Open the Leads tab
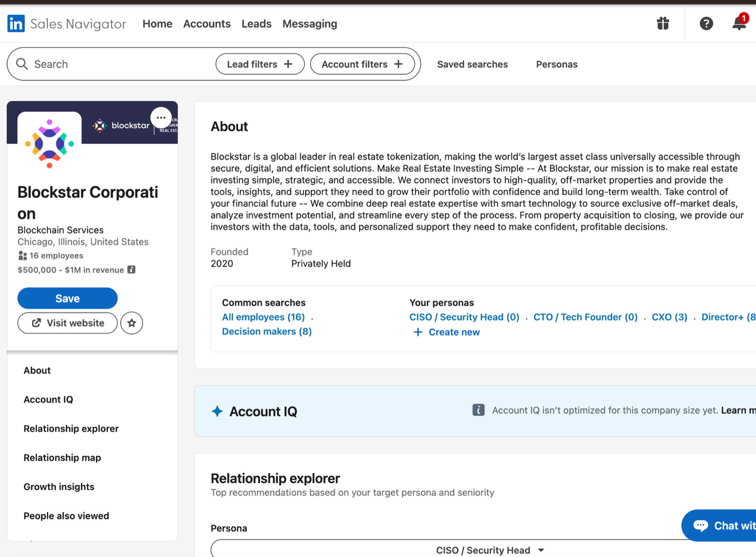The width and height of the screenshot is (756, 557). (257, 24)
